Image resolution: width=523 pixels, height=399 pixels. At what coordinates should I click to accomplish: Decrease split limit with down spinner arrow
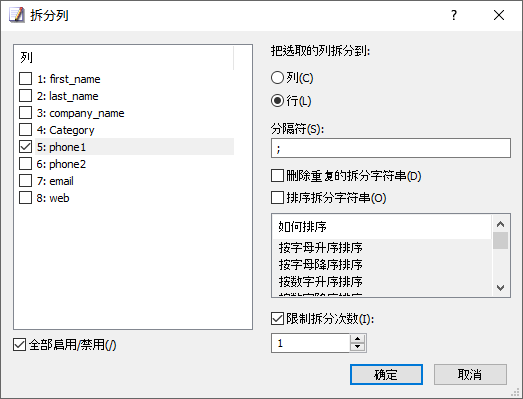tap(358, 347)
